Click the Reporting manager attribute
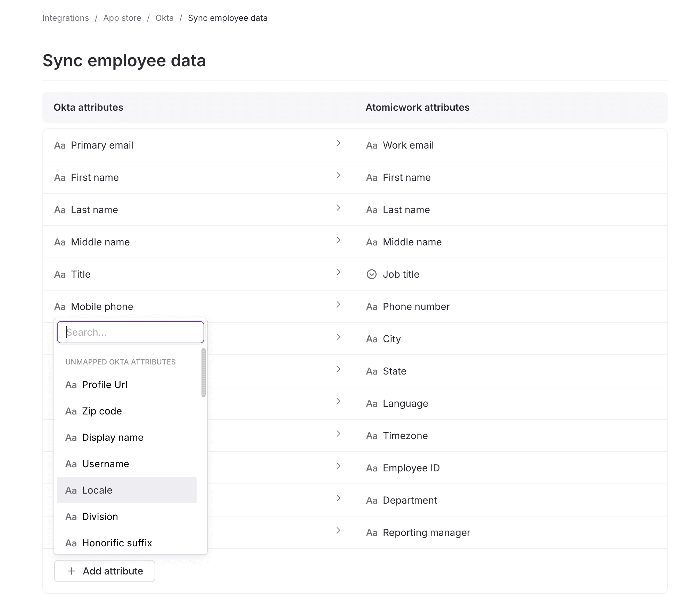The height and width of the screenshot is (613, 700). (427, 532)
